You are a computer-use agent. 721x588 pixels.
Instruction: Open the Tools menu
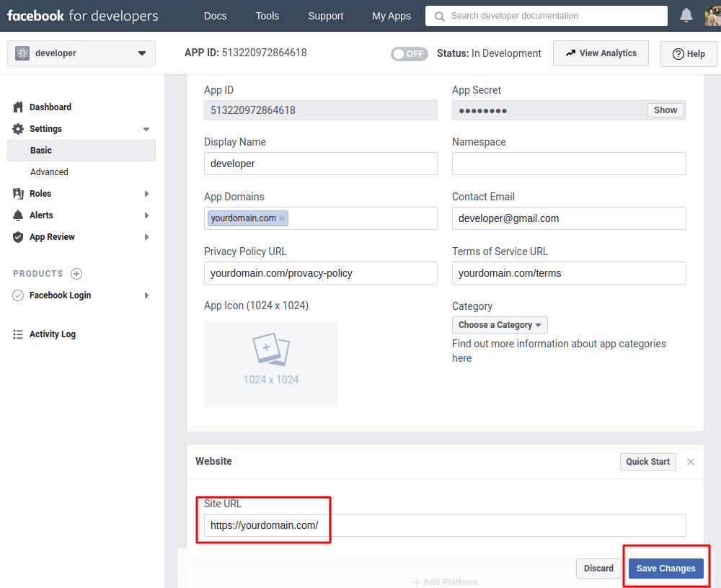coord(267,16)
